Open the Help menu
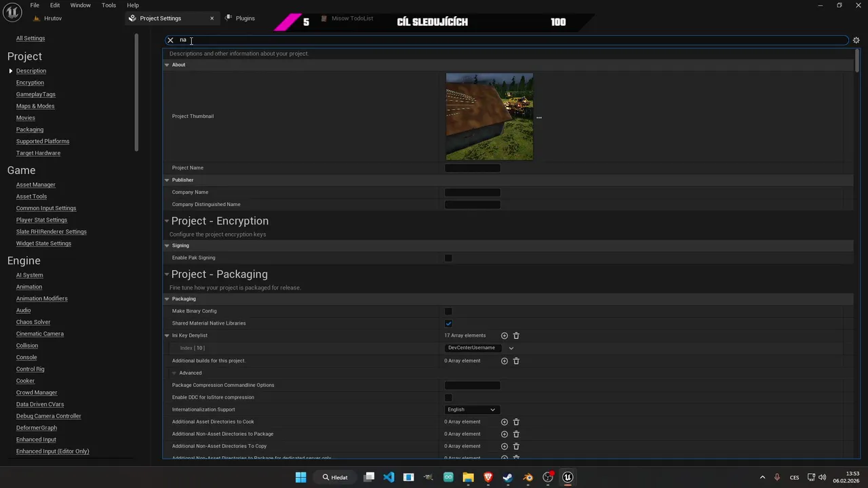 (x=133, y=5)
